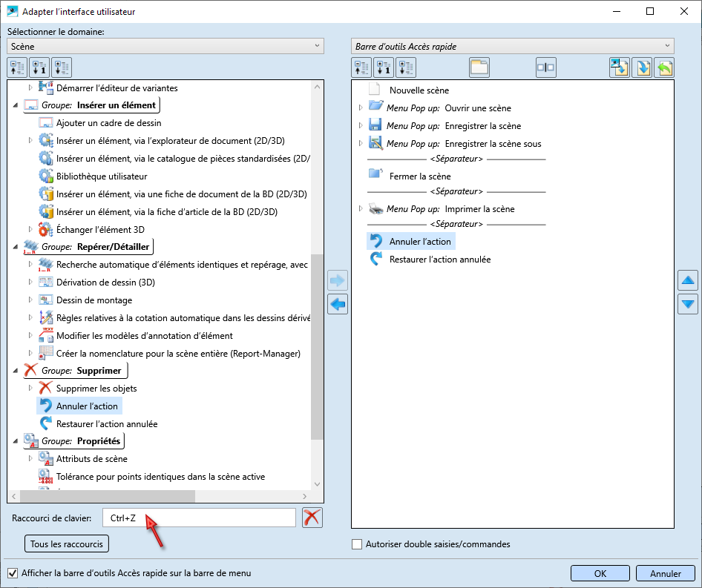Click expand-one-level icon above left tree
This screenshot has height=588, width=702.
(39, 68)
